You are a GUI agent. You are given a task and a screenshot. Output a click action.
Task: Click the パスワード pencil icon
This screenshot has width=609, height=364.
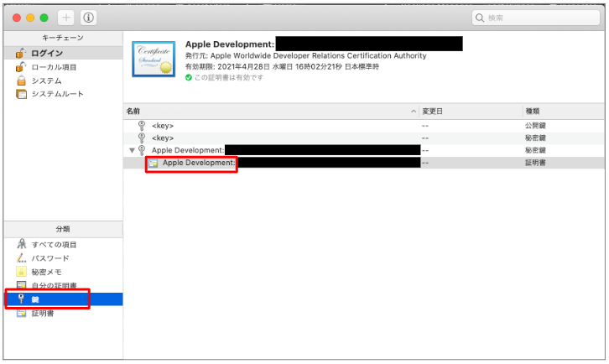point(21,258)
